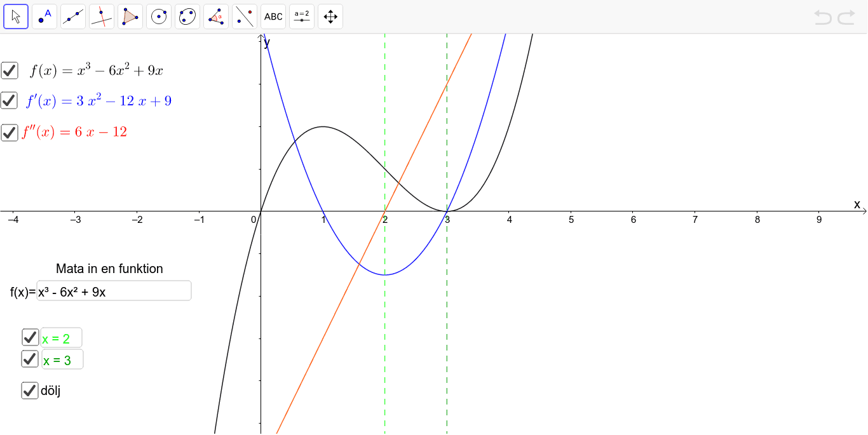Viewport: 868px width, 435px height.
Task: Select the Move arrow tool
Action: (x=16, y=17)
